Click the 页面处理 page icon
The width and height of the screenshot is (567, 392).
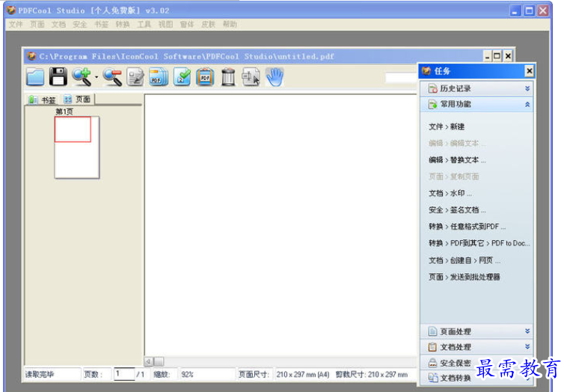click(x=432, y=331)
